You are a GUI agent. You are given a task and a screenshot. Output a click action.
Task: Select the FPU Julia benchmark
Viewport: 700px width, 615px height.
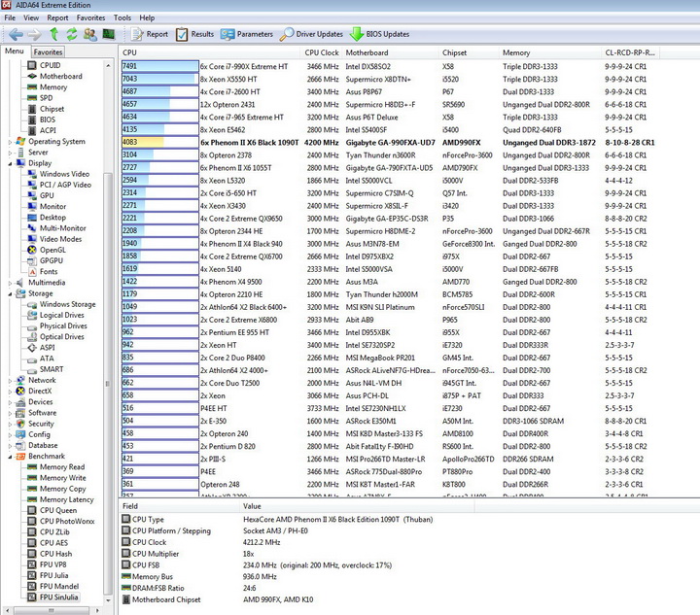(x=48, y=575)
